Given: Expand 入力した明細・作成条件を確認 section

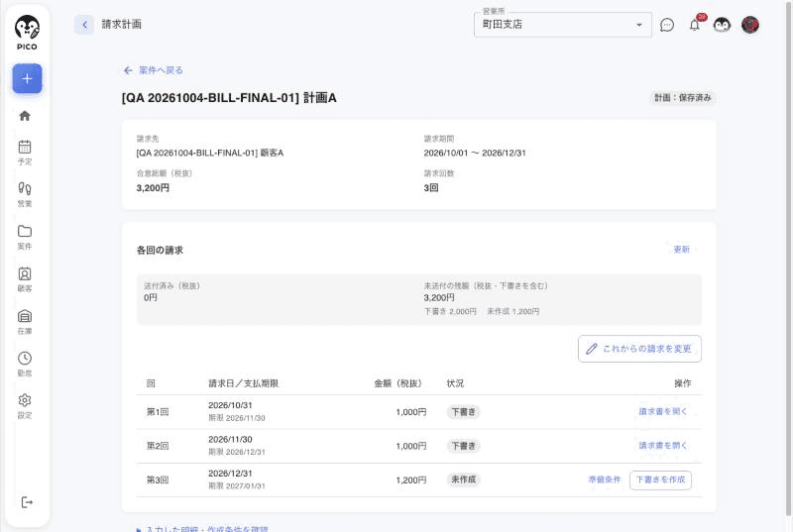Looking at the screenshot, I should click(202, 528).
